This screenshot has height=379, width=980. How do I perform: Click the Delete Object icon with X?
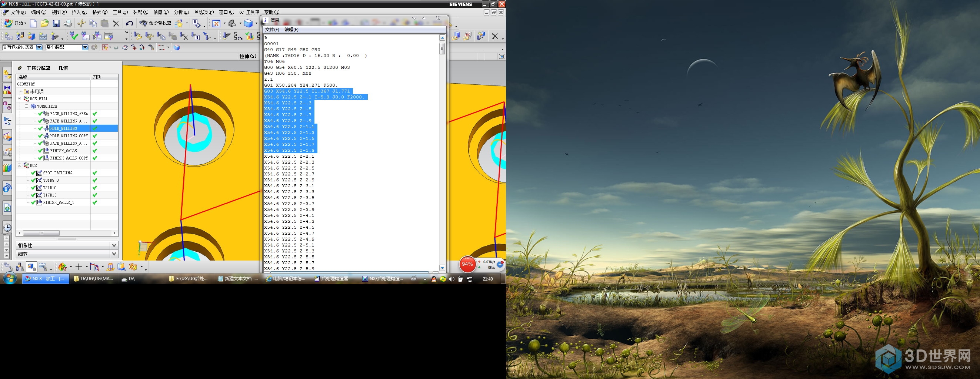tap(184, 36)
